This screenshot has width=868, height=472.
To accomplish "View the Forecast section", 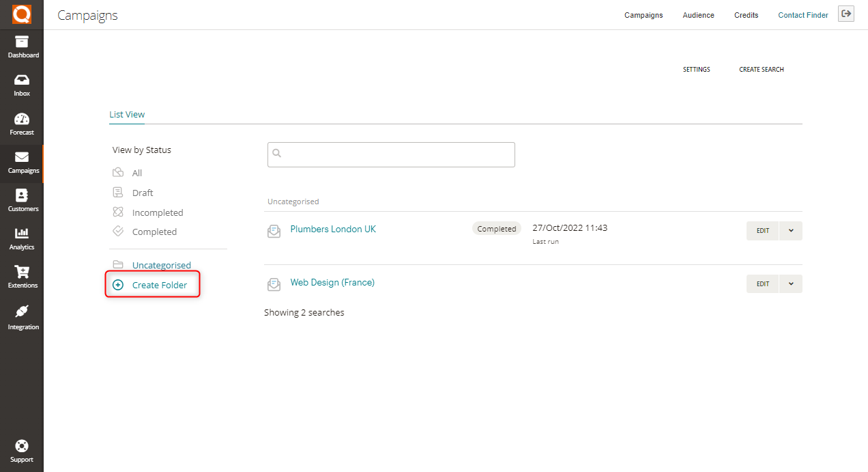I will (22, 123).
